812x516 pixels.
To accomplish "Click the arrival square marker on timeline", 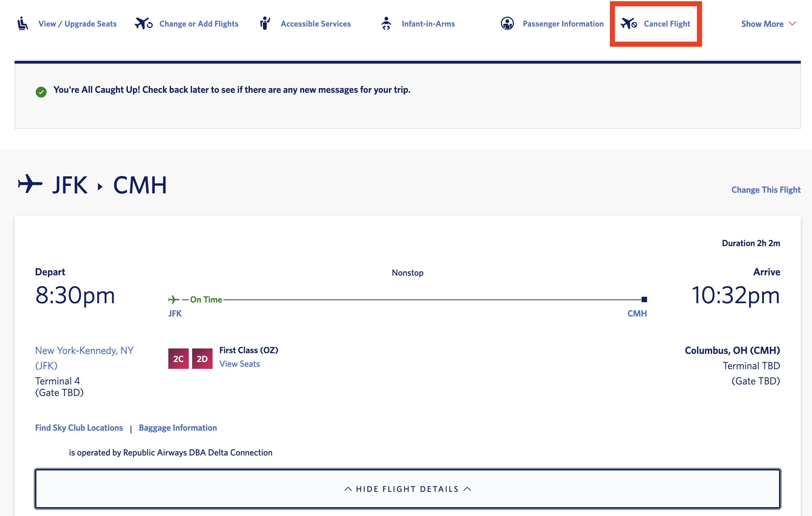I will 644,299.
